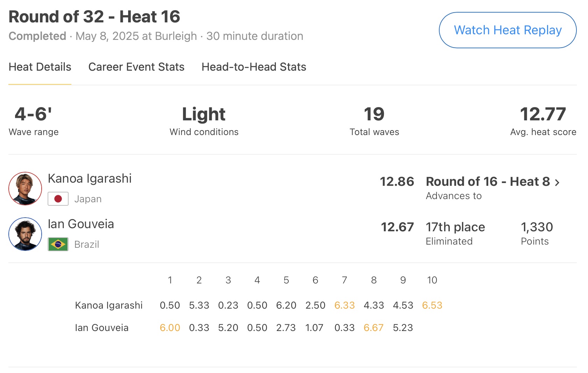Switch to the Career Event Stats tab
588x373 pixels.
(136, 67)
